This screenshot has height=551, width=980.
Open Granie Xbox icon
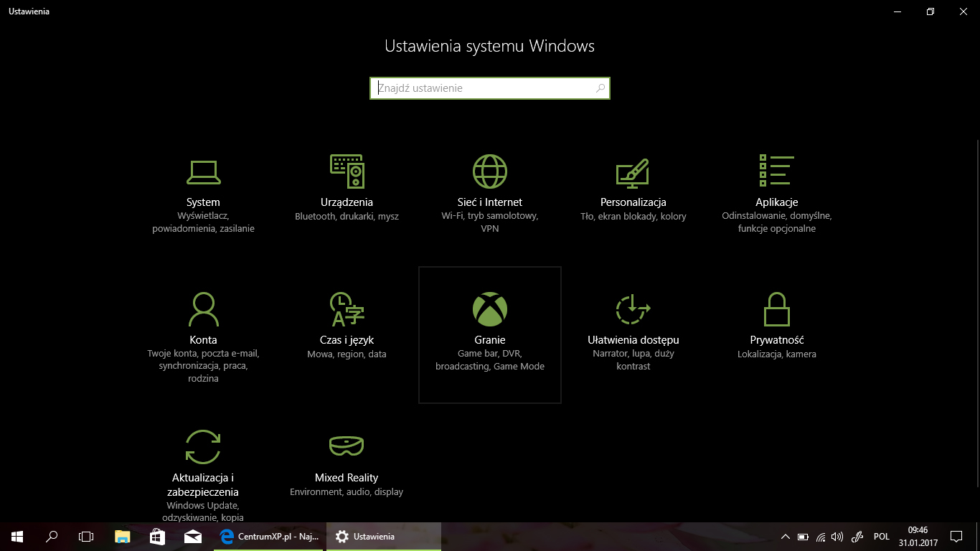[x=490, y=309]
